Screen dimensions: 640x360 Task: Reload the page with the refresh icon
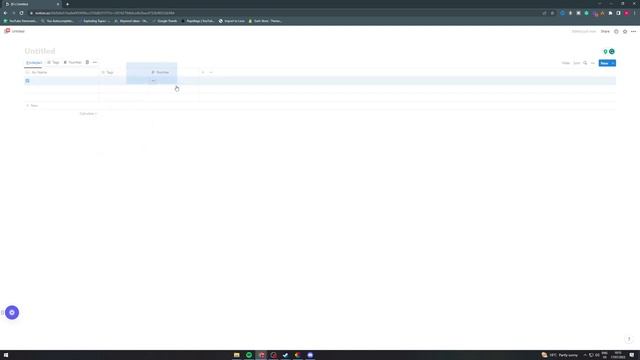21,13
